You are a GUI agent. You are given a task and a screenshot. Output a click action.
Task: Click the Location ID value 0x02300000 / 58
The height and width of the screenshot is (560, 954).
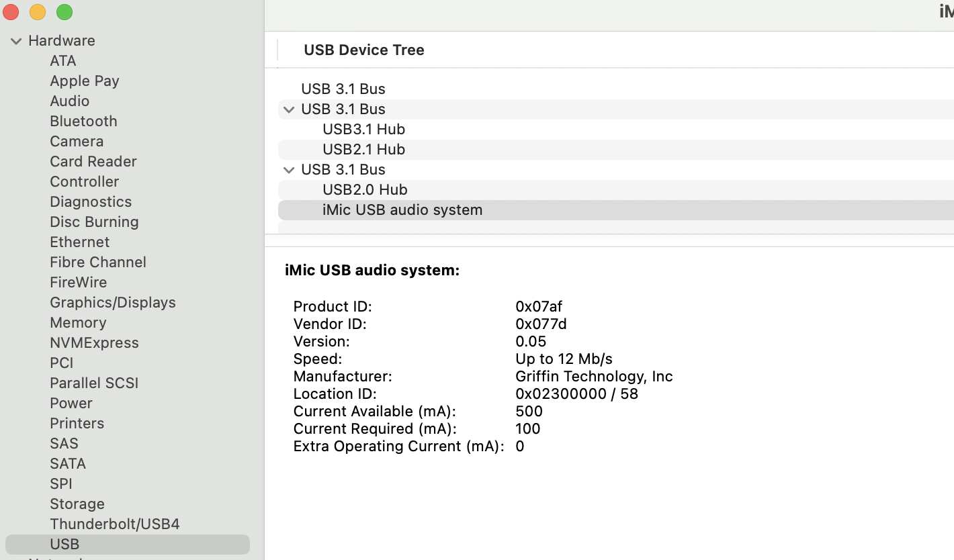[576, 393]
